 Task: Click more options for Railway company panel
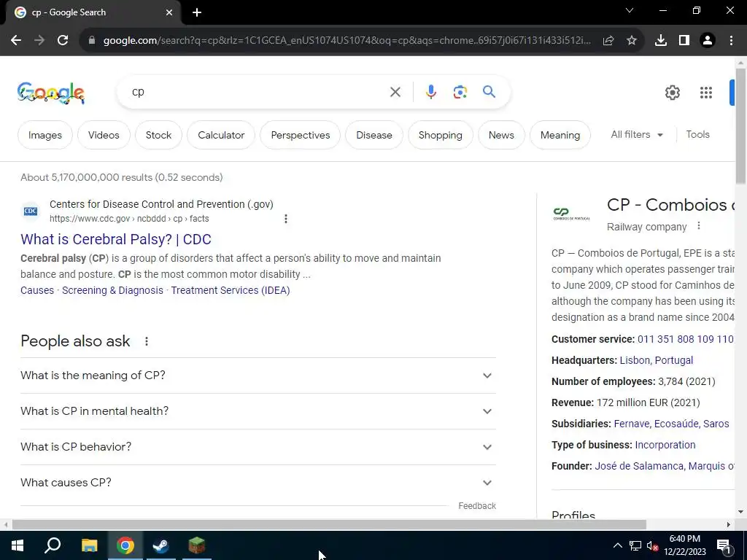tap(699, 226)
